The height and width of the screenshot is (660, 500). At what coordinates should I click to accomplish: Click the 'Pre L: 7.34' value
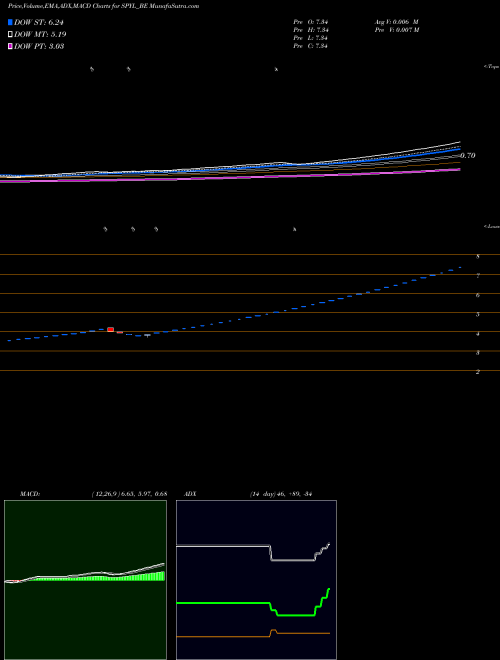click(311, 38)
